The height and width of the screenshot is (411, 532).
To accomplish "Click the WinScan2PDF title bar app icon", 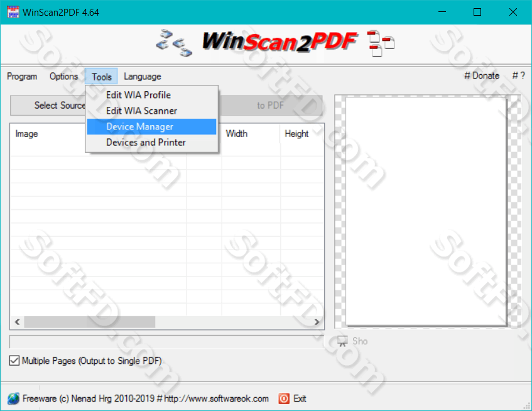I will click(13, 12).
